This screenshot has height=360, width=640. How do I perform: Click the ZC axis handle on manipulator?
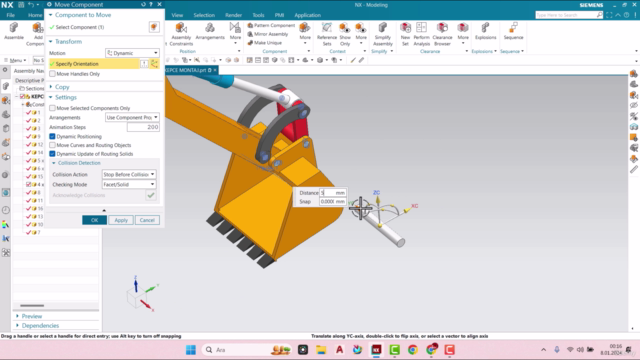[378, 200]
